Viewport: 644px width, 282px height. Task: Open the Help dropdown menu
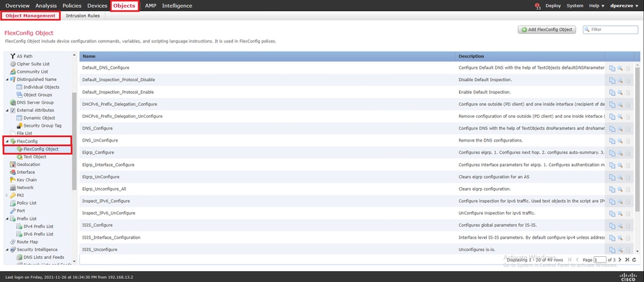pos(597,6)
